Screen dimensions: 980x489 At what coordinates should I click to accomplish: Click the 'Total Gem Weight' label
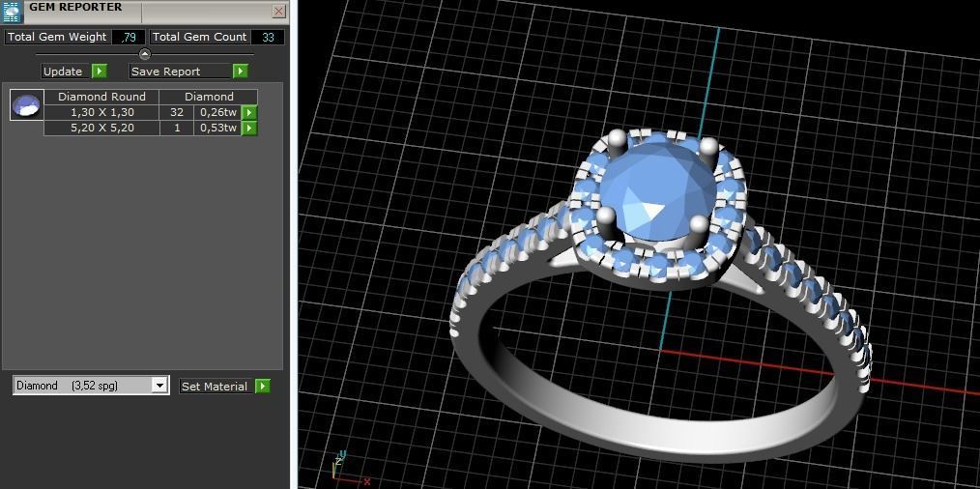tap(57, 37)
